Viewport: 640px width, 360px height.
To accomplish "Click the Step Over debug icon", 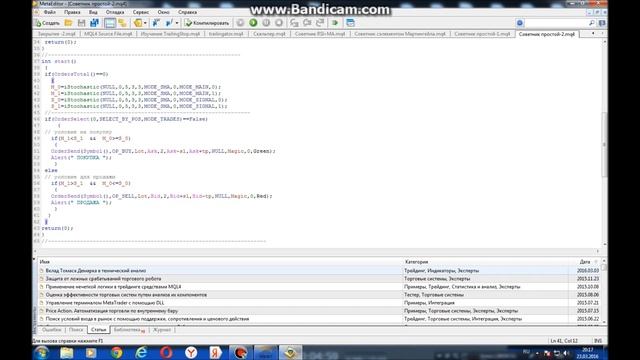I will click(x=307, y=23).
